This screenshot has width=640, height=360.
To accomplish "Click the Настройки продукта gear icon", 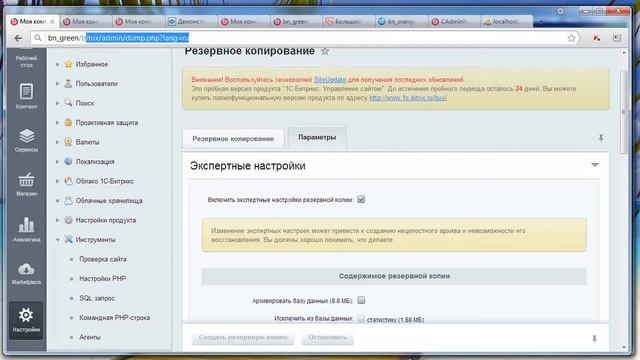I will click(x=68, y=220).
